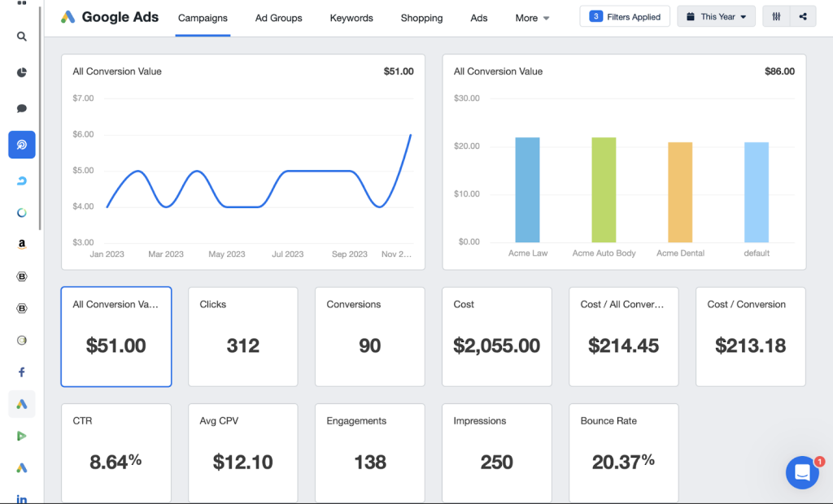
Task: Open the LinkedIn icon in the sidebar
Action: (22, 498)
